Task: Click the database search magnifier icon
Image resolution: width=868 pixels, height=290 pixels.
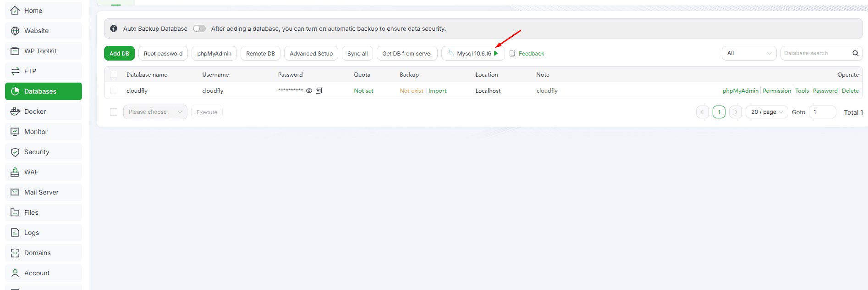Action: [x=855, y=53]
